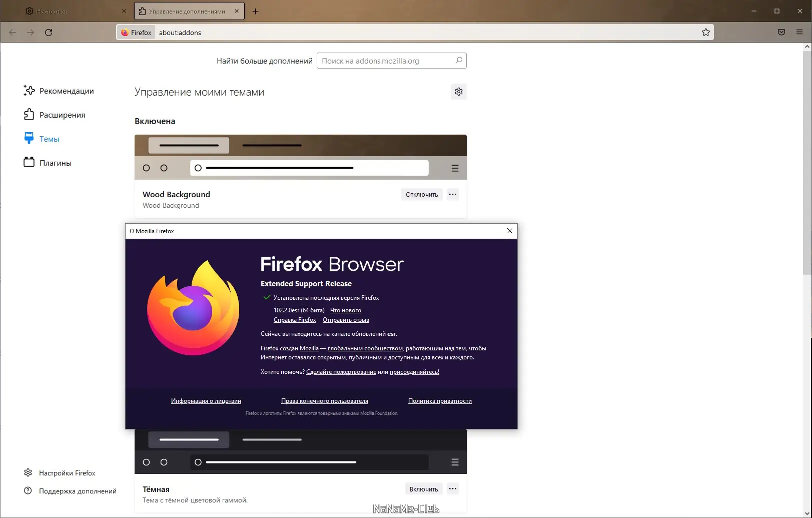Open the Firefox application hamburger menu
Screen dimensions: 812x518
(799, 33)
